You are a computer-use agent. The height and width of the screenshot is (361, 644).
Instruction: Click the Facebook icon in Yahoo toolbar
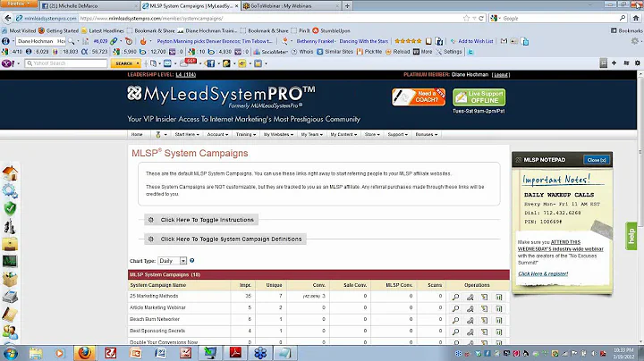pos(210,63)
